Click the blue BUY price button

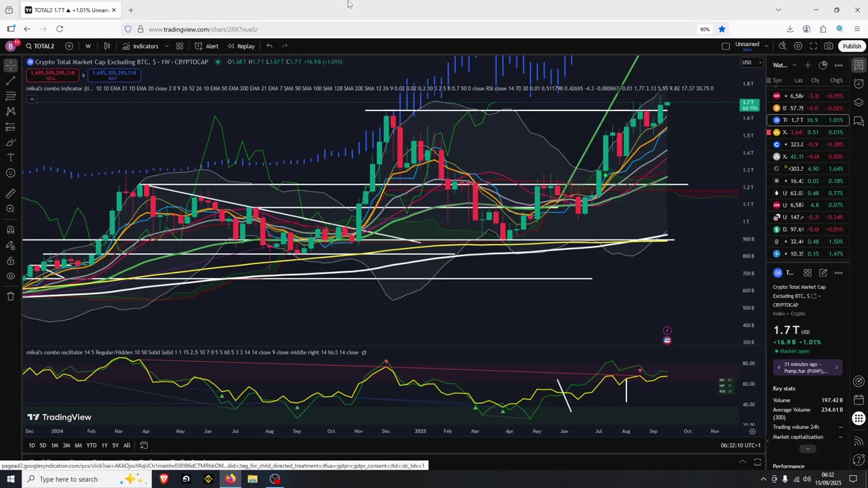coord(115,75)
